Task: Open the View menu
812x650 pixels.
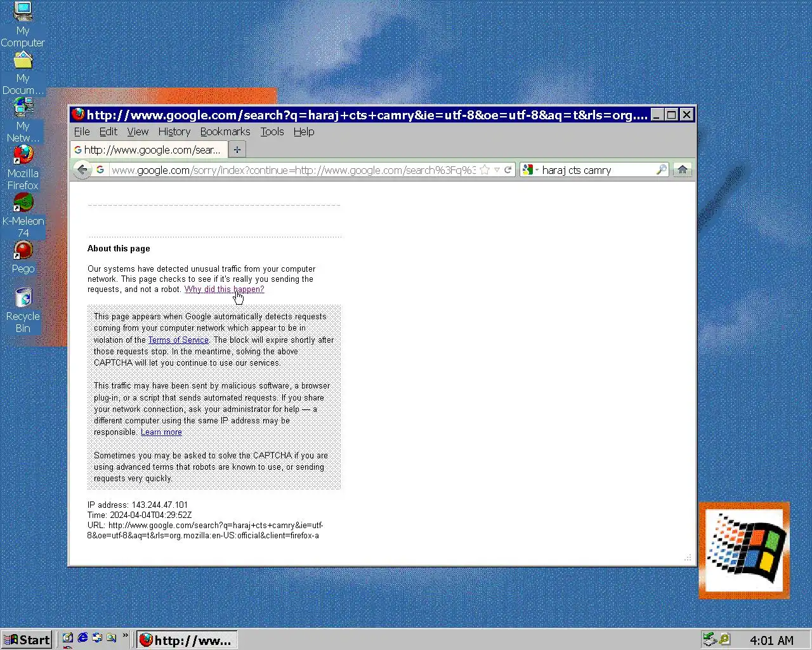Action: click(138, 131)
